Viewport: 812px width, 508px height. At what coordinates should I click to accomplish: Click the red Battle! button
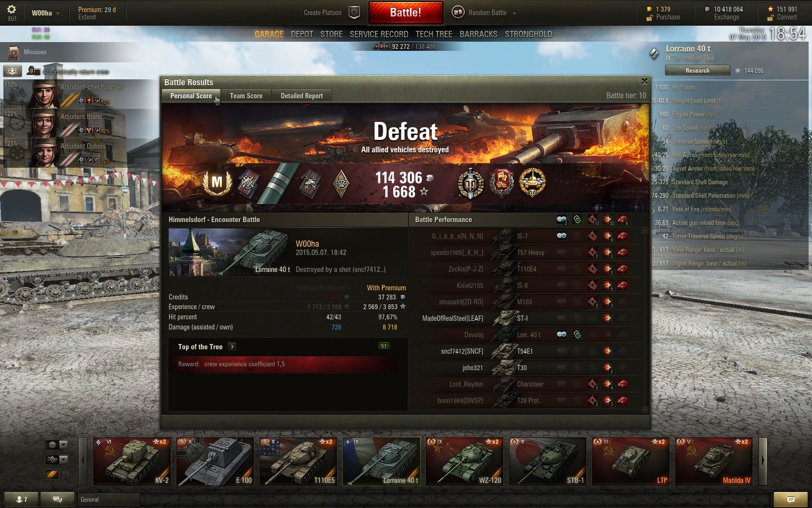[406, 13]
